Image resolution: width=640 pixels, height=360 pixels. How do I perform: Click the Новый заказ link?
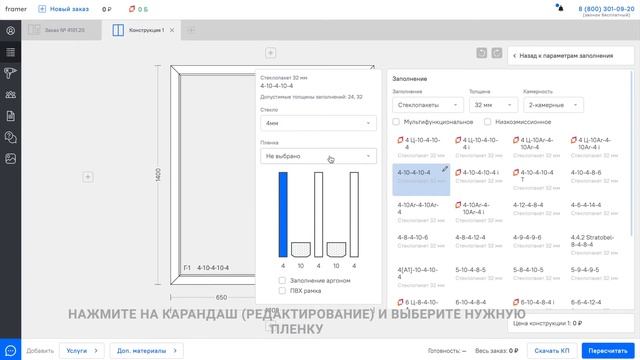(x=69, y=9)
